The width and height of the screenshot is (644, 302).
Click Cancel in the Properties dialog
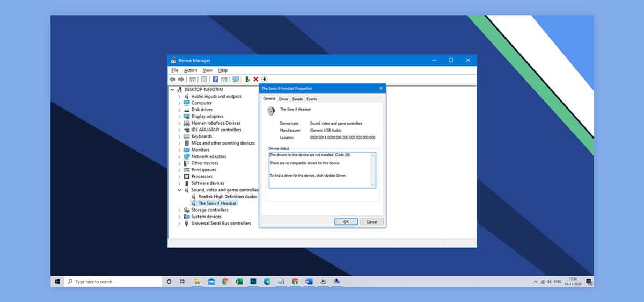[372, 221]
